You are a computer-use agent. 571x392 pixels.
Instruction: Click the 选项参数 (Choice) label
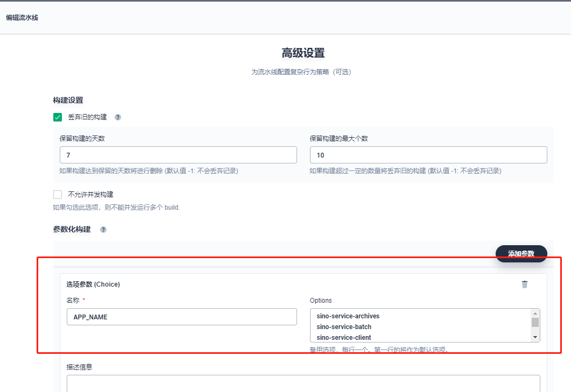[x=93, y=284]
